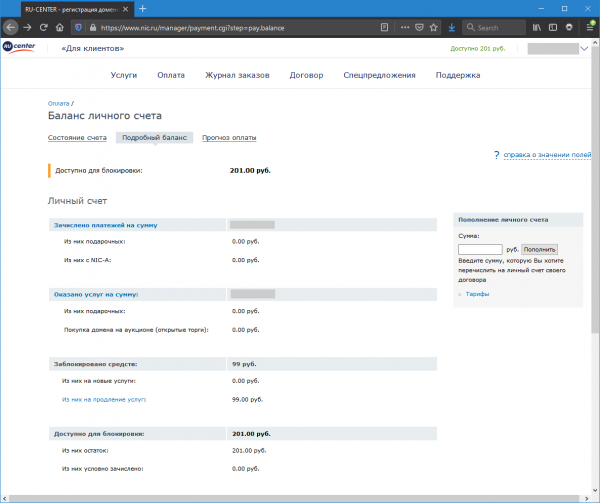The image size is (600, 503).
Task: Open browser home page
Action: [x=62, y=27]
